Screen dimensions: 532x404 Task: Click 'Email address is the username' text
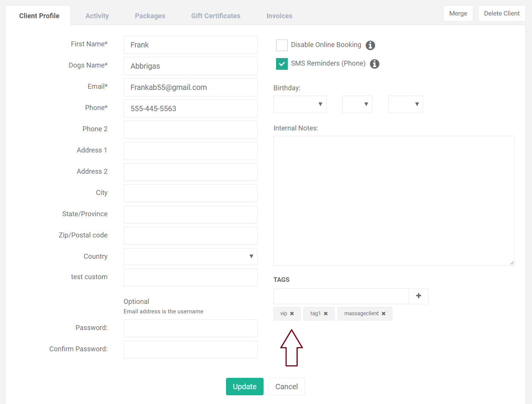coord(163,311)
